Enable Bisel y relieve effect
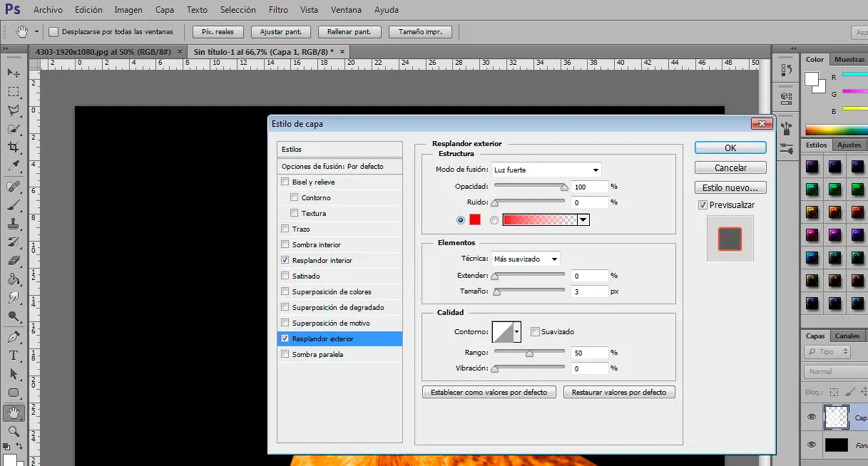868x466 pixels. tap(285, 182)
